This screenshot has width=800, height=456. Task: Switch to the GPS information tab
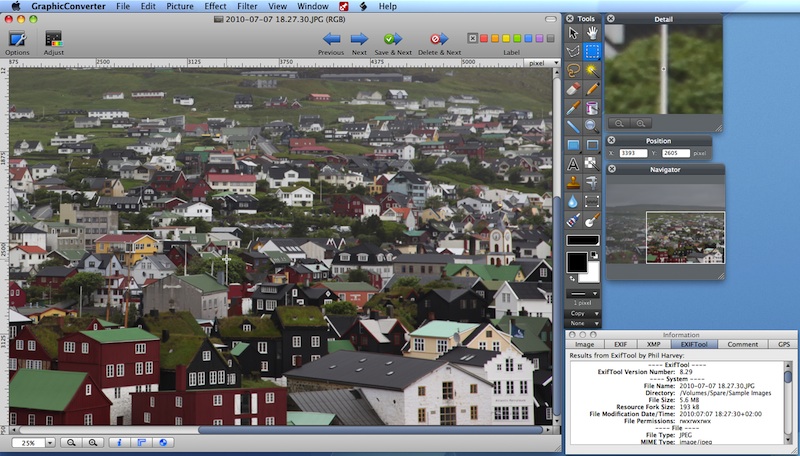click(x=783, y=344)
